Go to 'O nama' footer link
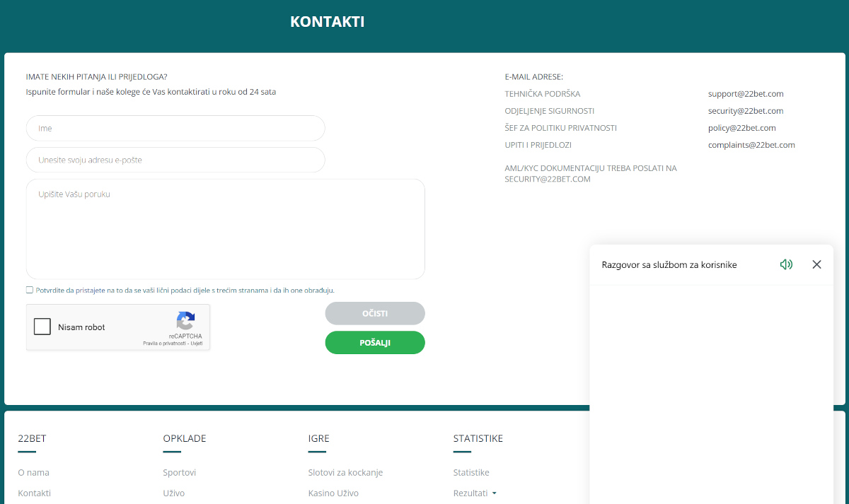The image size is (849, 504). point(33,472)
